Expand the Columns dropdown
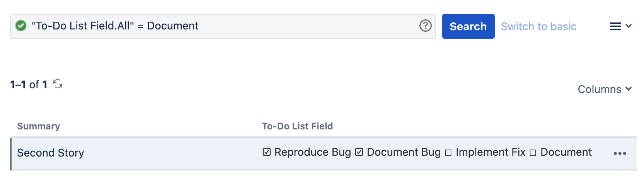Viewport: 644px width, 179px height. [605, 89]
